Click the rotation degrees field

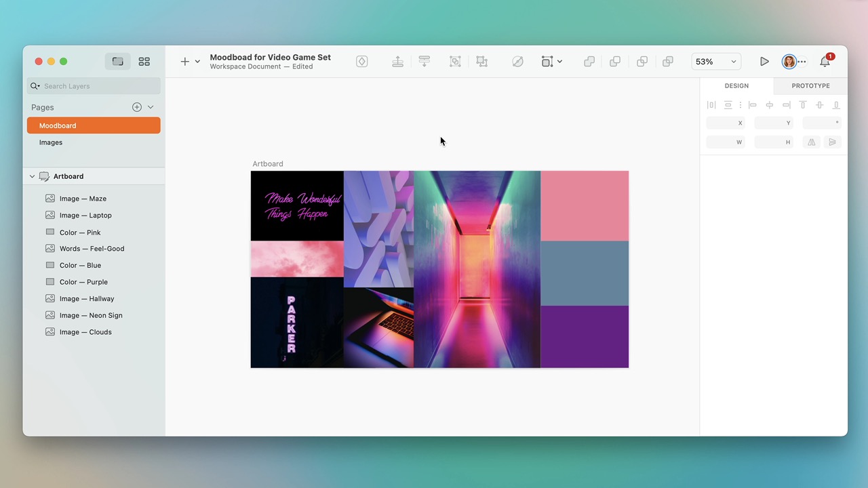822,123
